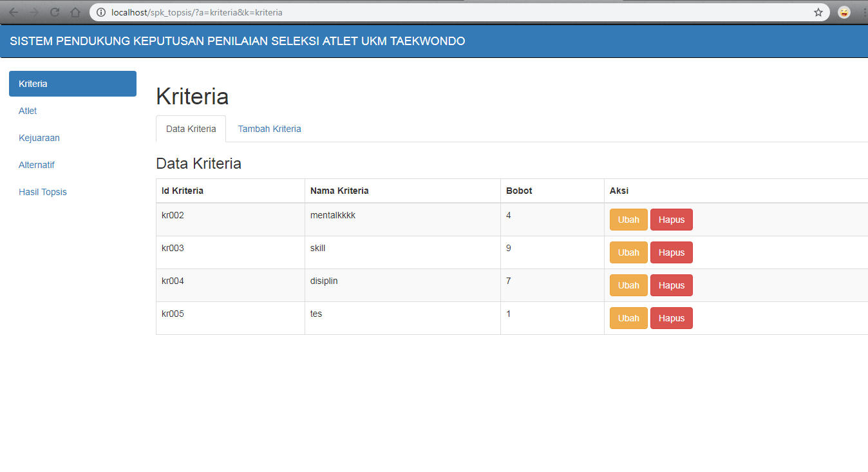Click Hapus for kr002 mentalkkkk

click(671, 220)
